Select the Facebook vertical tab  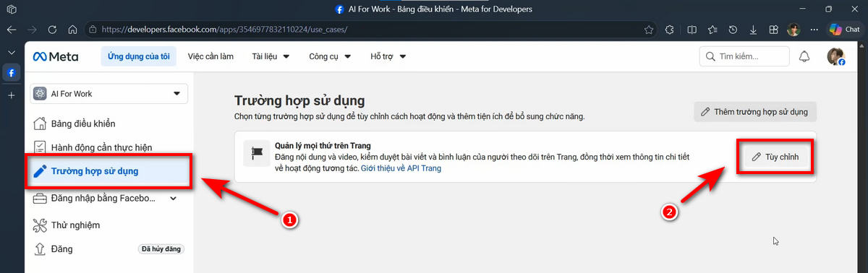tap(12, 73)
